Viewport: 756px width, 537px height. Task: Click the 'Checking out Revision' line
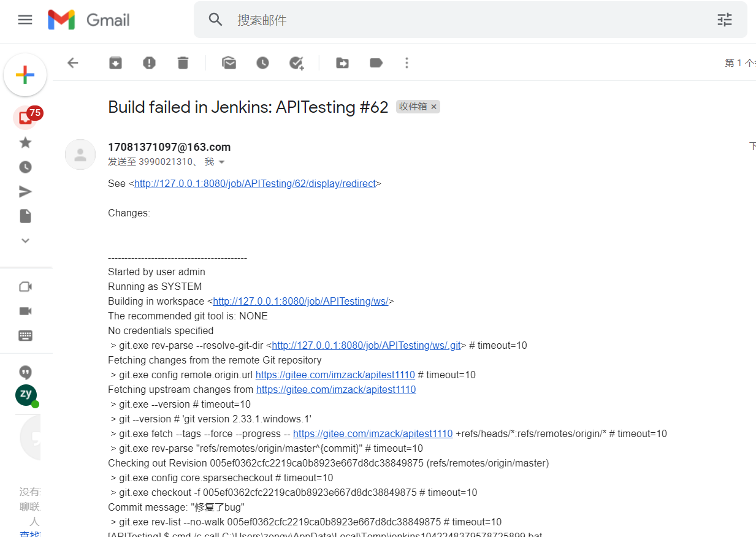click(329, 463)
